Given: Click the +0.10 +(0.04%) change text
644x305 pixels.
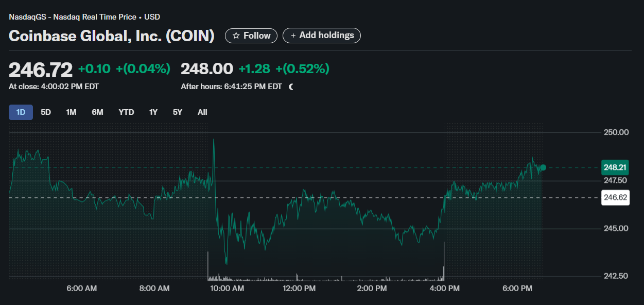Looking at the screenshot, I should click(124, 69).
